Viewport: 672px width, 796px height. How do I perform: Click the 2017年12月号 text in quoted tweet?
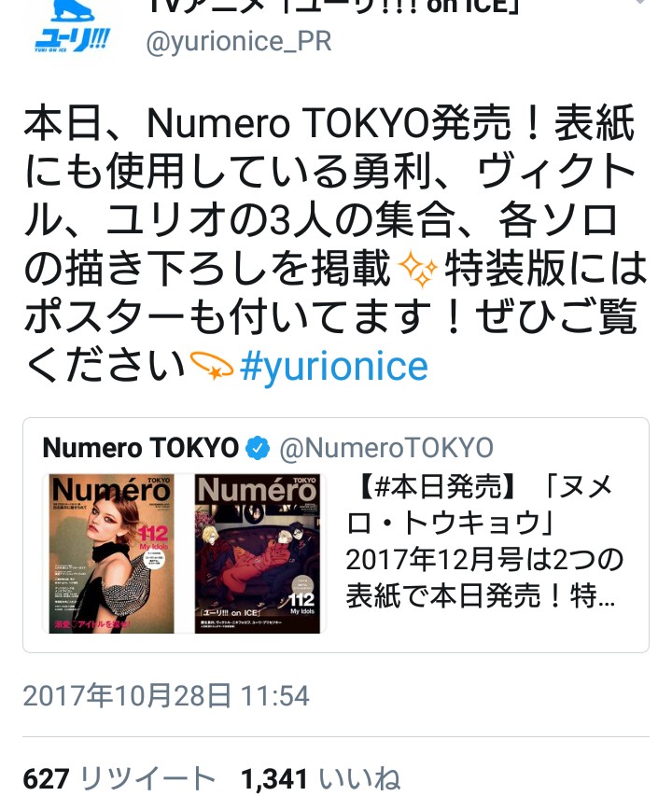click(x=421, y=560)
